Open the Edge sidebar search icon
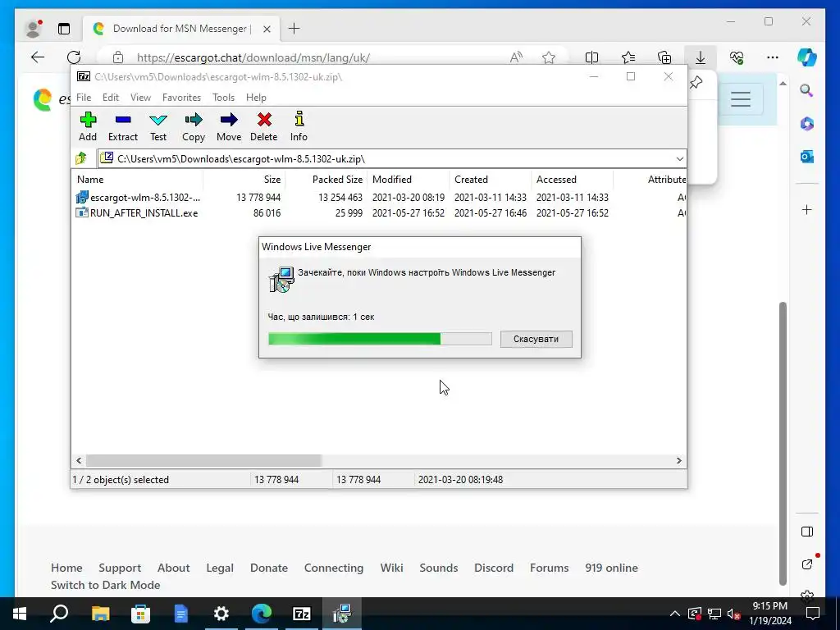Screen dimensions: 840x630 pyautogui.click(x=807, y=90)
